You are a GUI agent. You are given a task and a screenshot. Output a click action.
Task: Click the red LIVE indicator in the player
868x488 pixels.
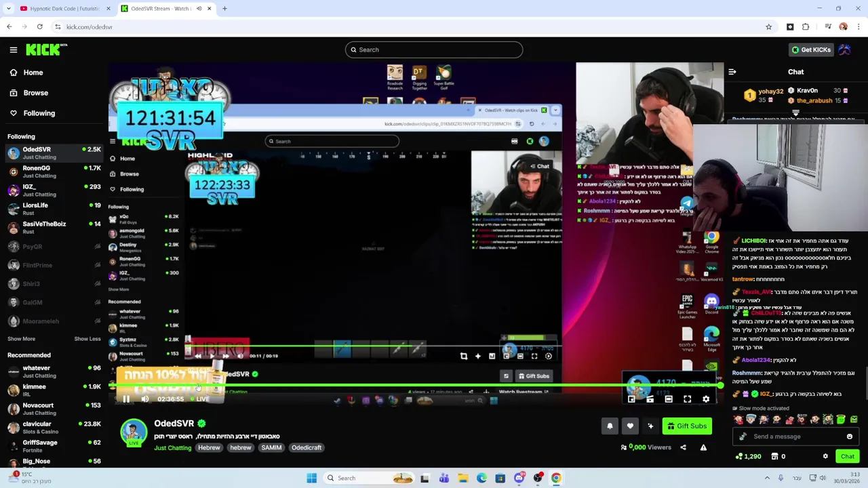pos(201,399)
